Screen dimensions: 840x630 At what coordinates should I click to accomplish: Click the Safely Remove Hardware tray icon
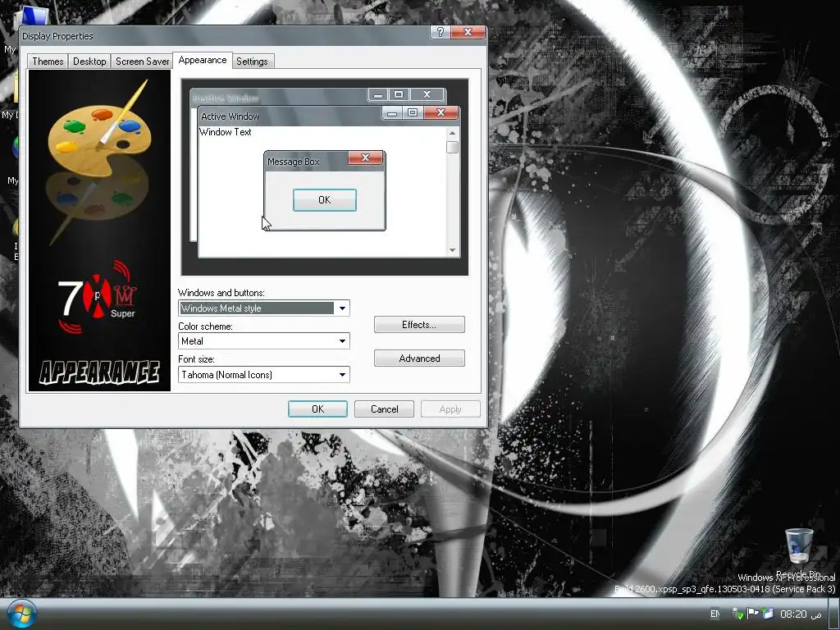pyautogui.click(x=737, y=614)
